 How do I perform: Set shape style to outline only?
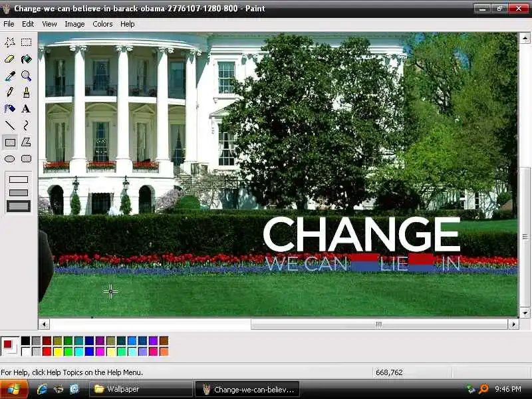click(19, 180)
